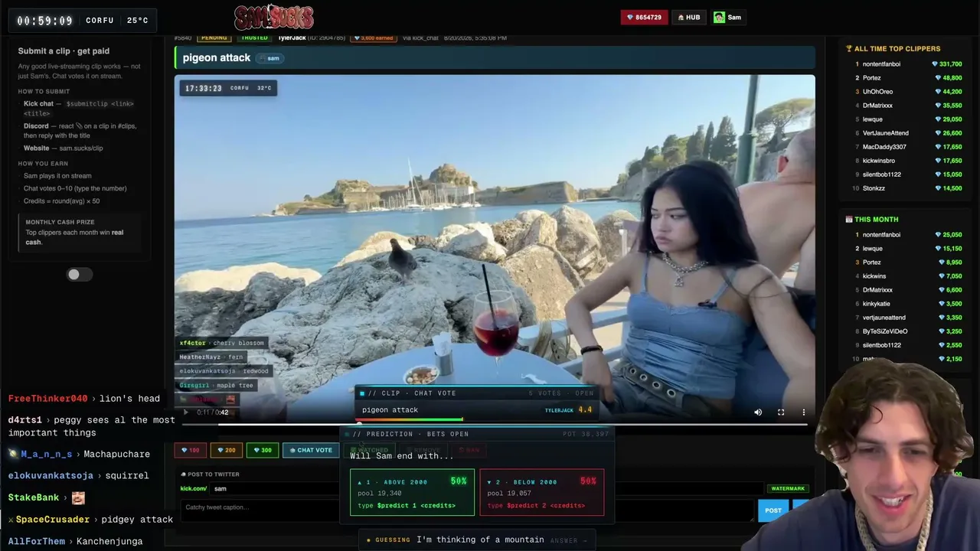Click the trophy icon in All Time Top Clippers
Screen dimensions: 980x551
click(x=848, y=48)
